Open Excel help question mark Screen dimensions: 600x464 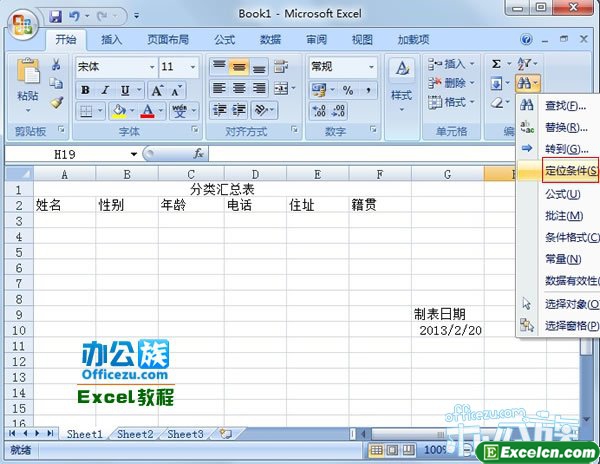coord(526,39)
